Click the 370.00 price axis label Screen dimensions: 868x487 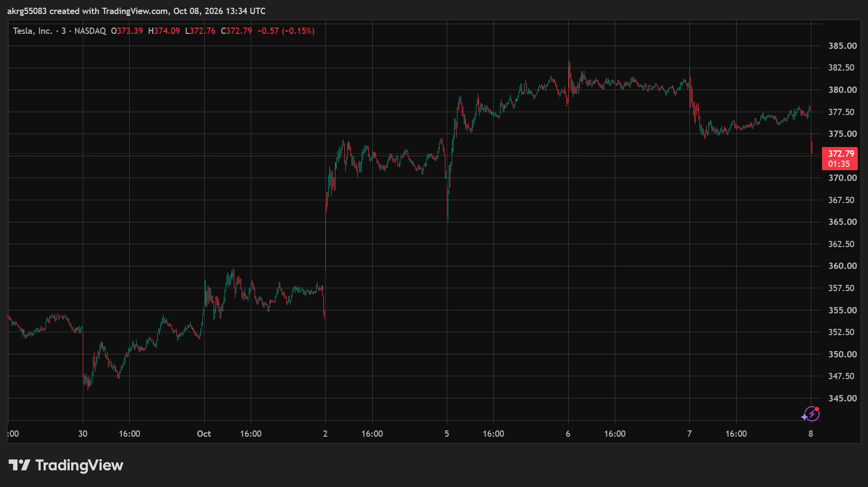(842, 178)
